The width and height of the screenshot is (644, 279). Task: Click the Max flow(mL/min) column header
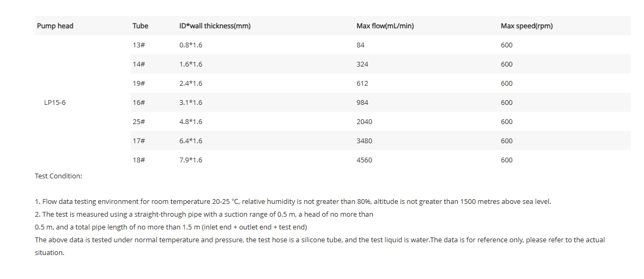pos(385,26)
